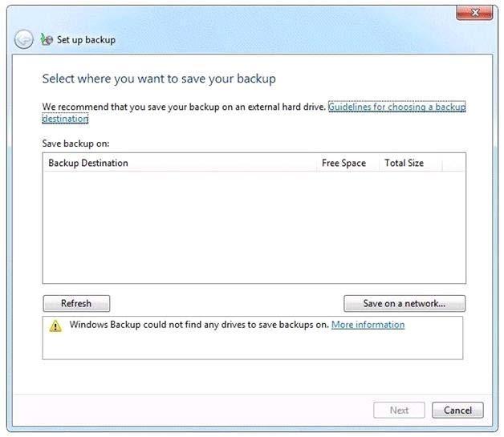Click the Set up backup wizard icon
The width and height of the screenshot is (504, 437).
(x=47, y=39)
